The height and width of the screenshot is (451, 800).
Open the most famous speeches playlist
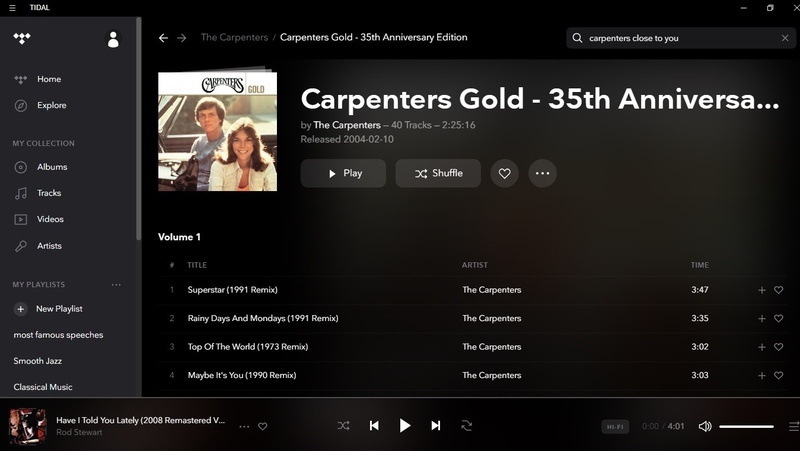coord(58,335)
